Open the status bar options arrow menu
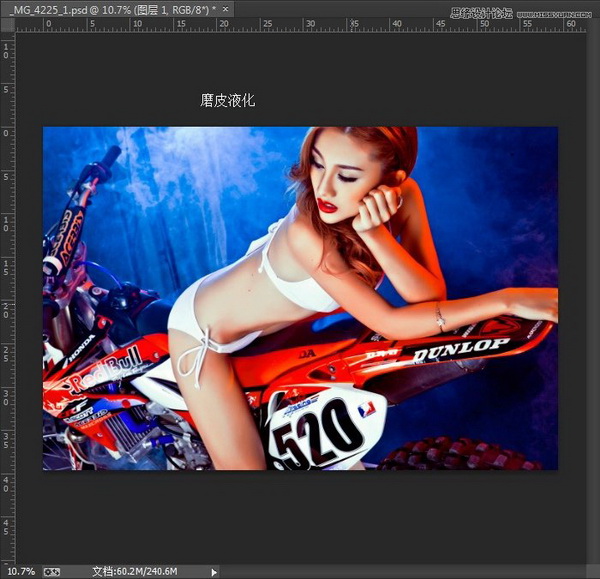This screenshot has width=600, height=579. pyautogui.click(x=214, y=572)
